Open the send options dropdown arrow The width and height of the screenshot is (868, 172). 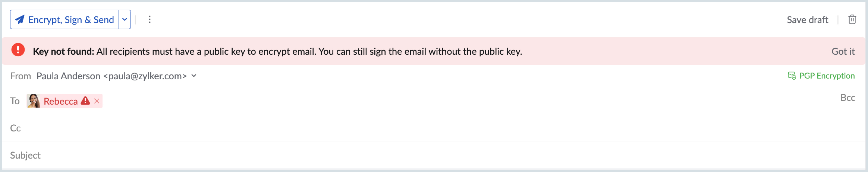[125, 19]
